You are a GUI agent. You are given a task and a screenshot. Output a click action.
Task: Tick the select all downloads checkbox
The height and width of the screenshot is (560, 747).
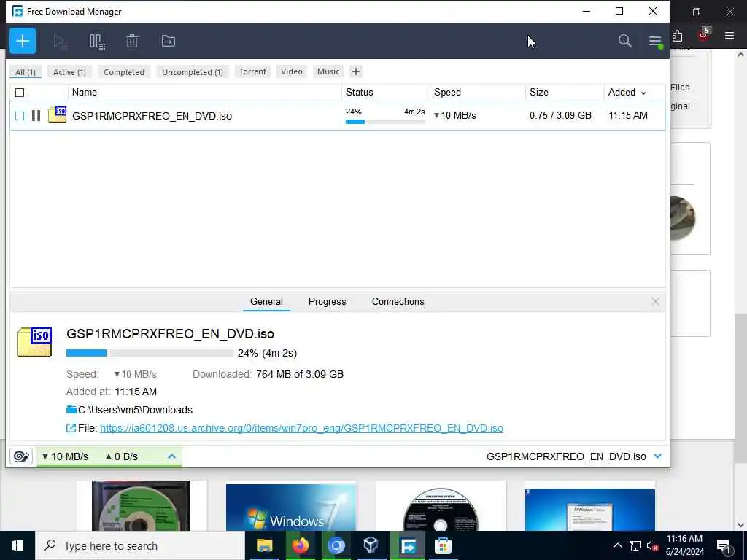pos(20,93)
